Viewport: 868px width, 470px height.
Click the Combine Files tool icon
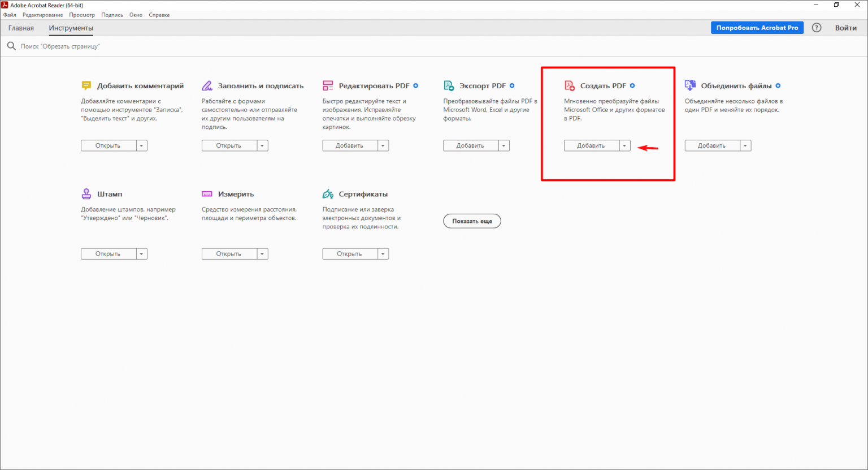[x=690, y=86]
